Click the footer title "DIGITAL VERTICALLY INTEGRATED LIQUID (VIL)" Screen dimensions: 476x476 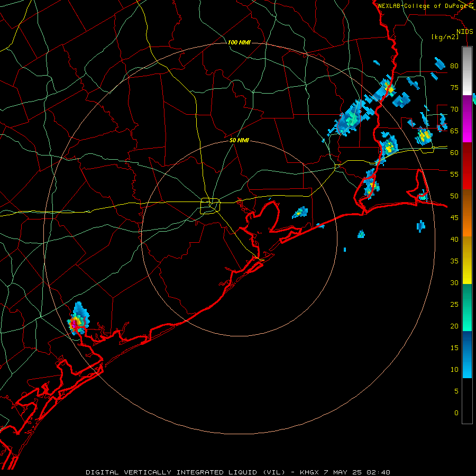(x=186, y=472)
